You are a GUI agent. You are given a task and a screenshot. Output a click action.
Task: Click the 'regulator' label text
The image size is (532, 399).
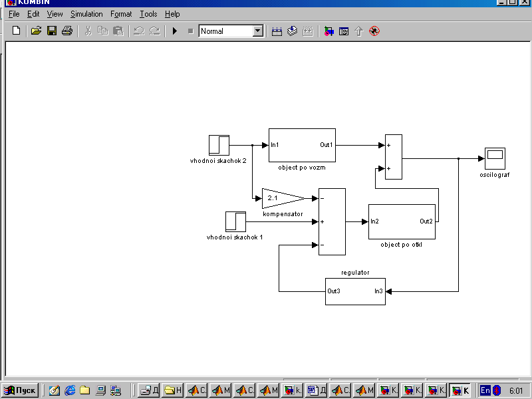tap(355, 273)
